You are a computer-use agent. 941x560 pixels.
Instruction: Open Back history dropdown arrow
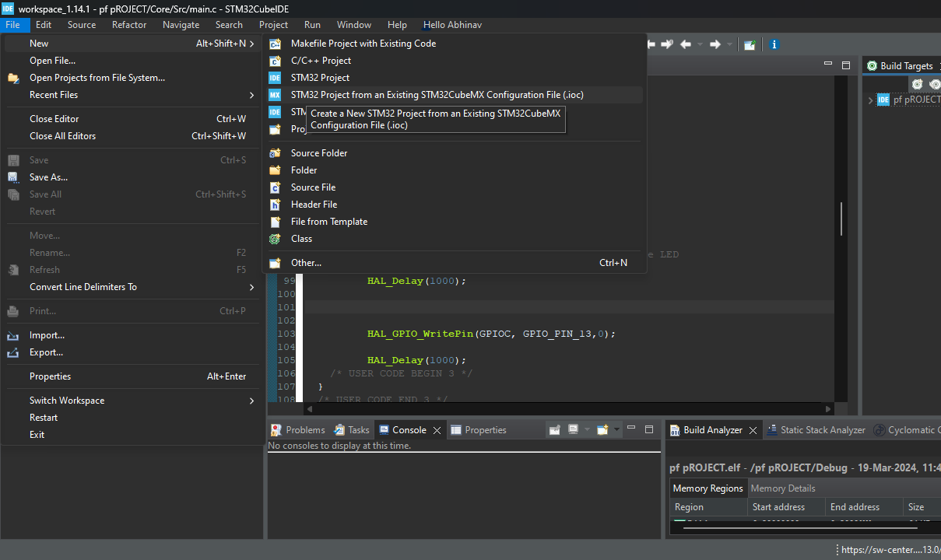point(700,44)
